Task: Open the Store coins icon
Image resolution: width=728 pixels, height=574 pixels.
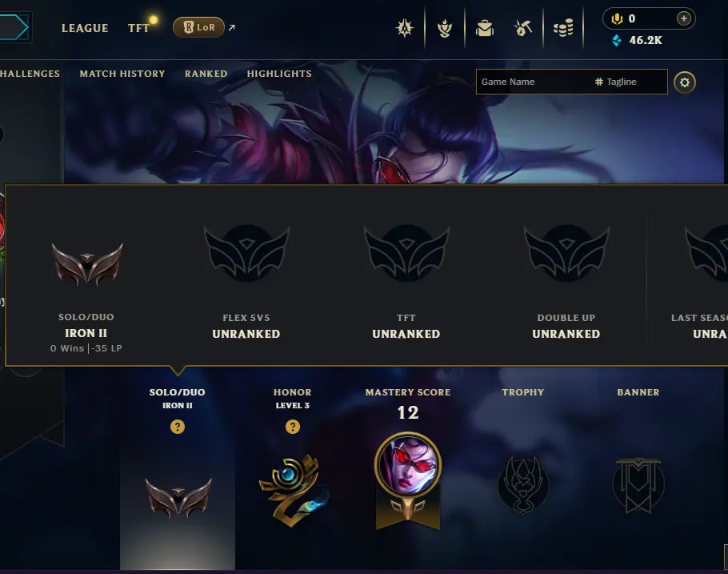Action: tap(563, 28)
